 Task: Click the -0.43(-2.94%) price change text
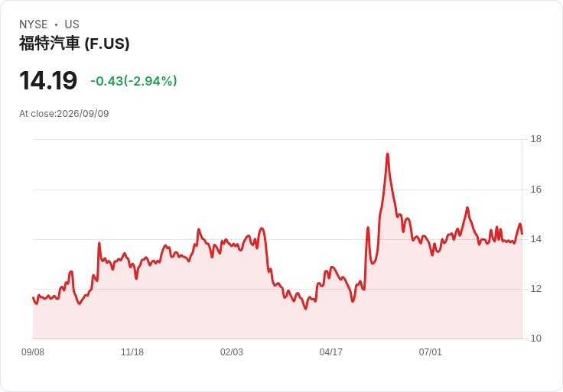tap(134, 81)
